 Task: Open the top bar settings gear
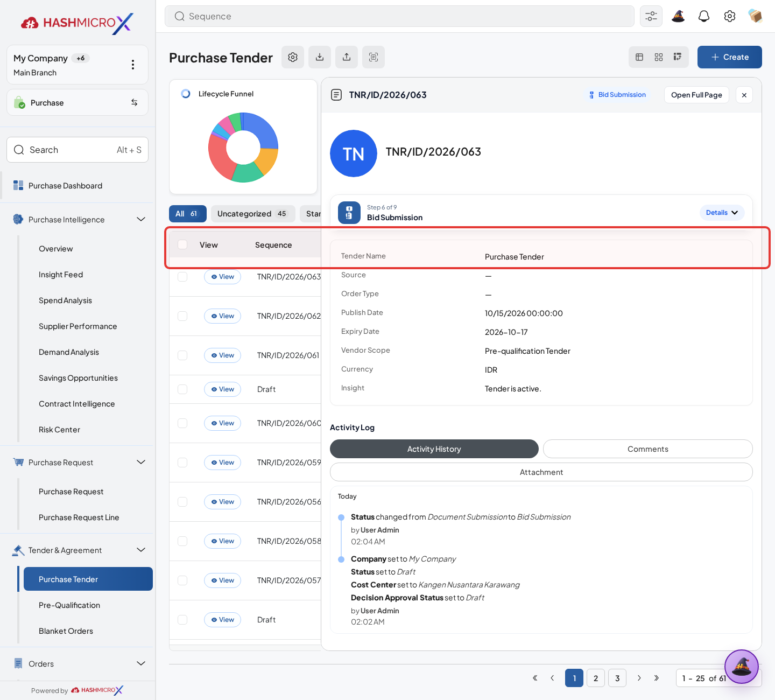tap(730, 16)
